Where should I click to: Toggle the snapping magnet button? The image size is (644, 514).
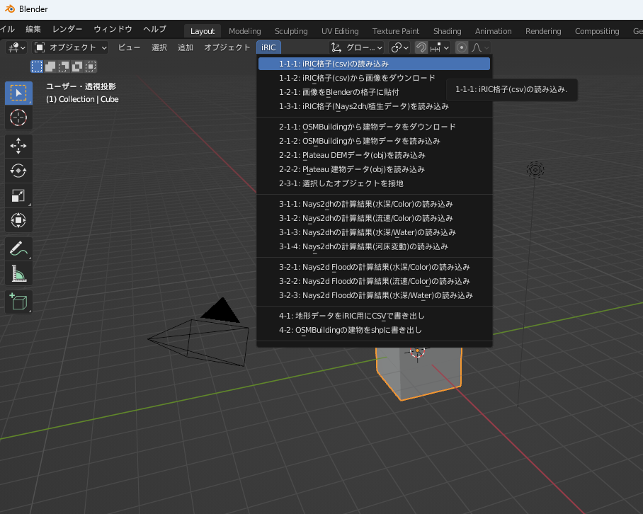coord(421,48)
